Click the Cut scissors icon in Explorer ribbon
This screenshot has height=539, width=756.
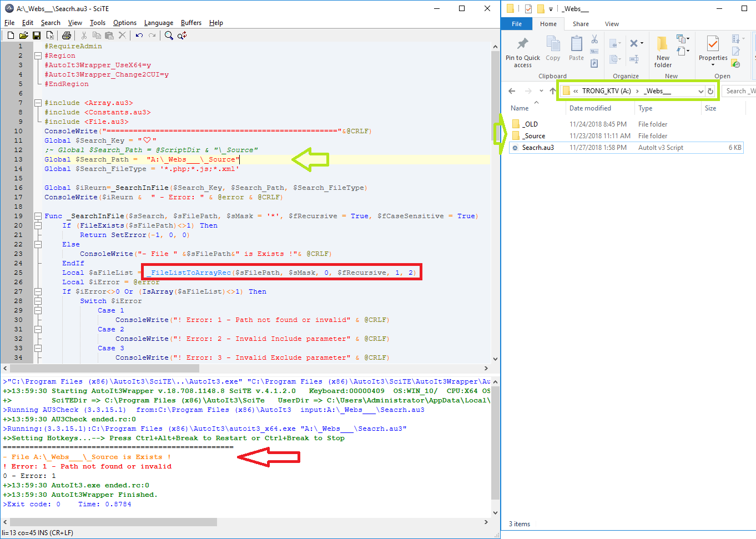tap(594, 39)
